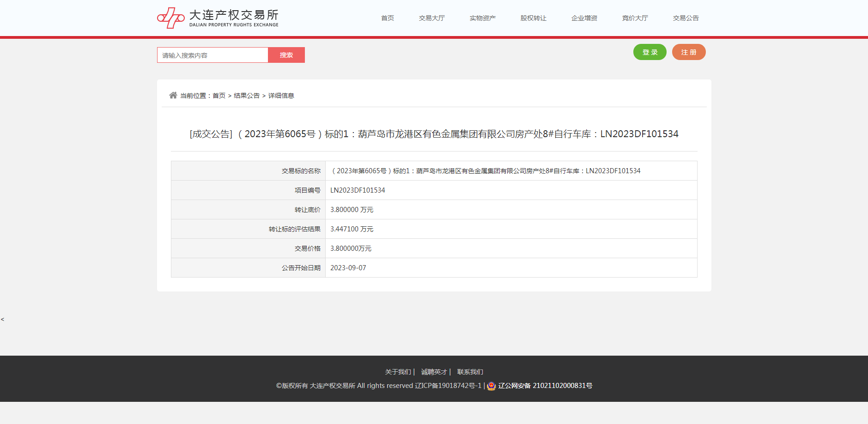Open the 竞价大厅 nav item

click(635, 18)
